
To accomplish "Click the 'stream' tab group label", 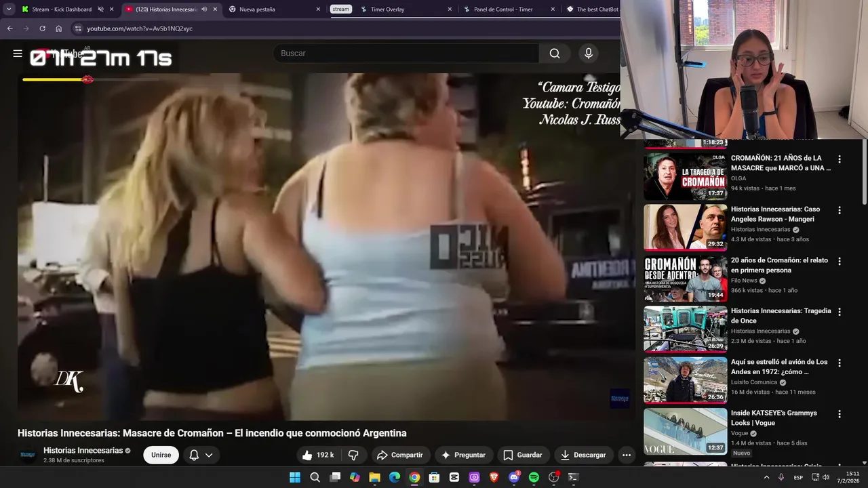I will tap(340, 9).
